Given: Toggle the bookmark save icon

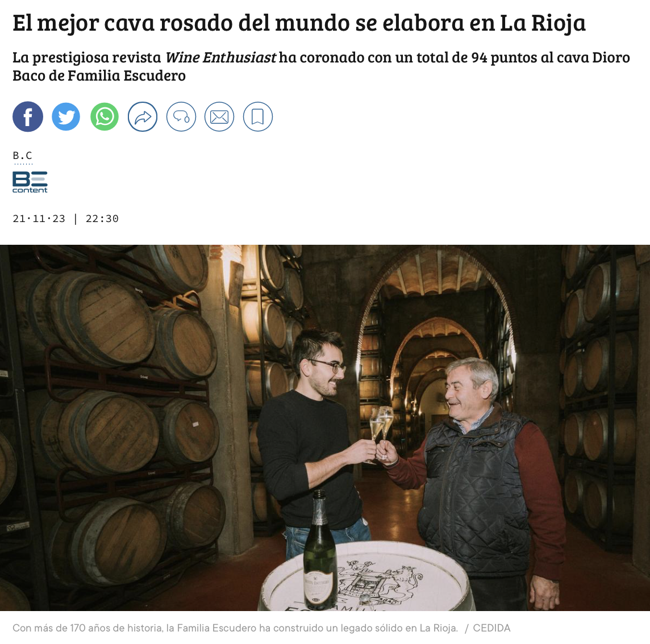Looking at the screenshot, I should click(x=258, y=117).
